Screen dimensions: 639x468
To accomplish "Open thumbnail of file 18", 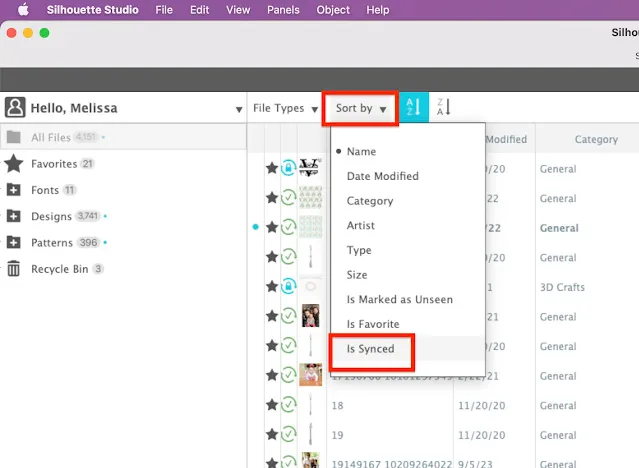I will point(311,404).
